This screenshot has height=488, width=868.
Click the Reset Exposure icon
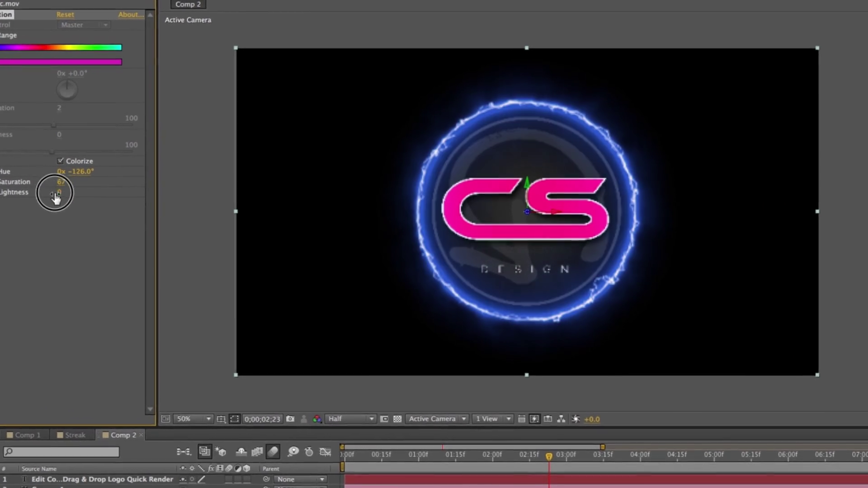576,419
